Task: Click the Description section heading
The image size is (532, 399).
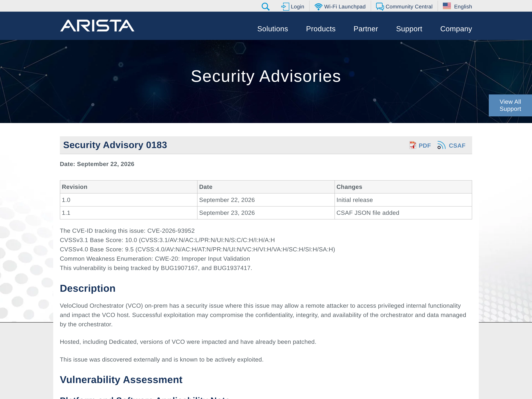Action: tap(88, 288)
